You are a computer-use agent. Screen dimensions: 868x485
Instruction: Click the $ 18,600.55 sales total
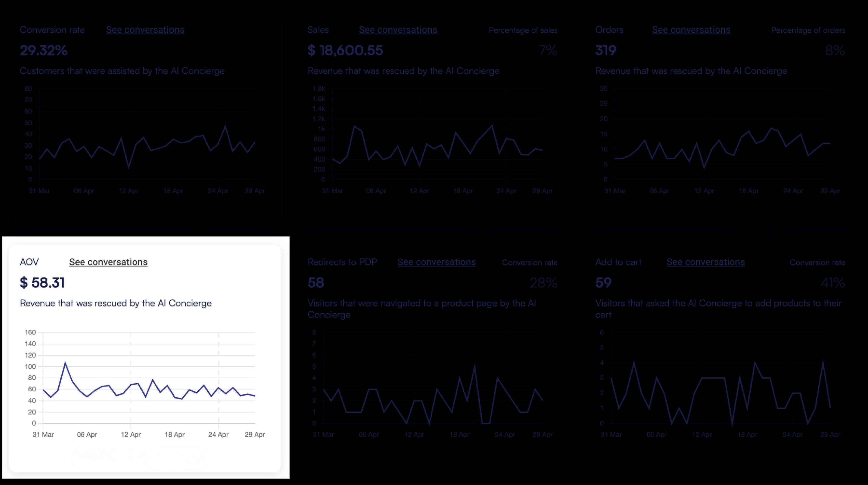345,51
